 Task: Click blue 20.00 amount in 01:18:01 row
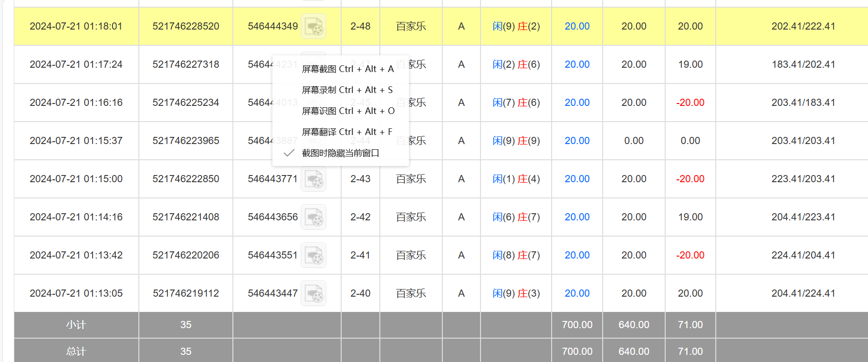(577, 26)
